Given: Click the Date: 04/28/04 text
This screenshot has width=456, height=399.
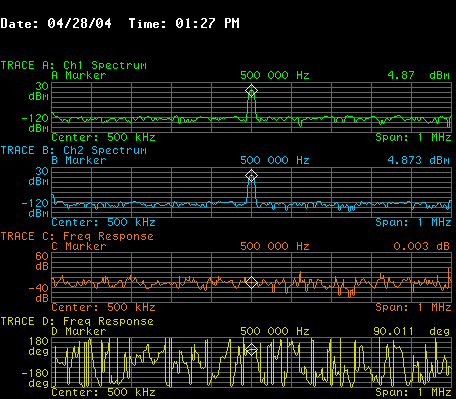Looking at the screenshot, I should 56,23.
